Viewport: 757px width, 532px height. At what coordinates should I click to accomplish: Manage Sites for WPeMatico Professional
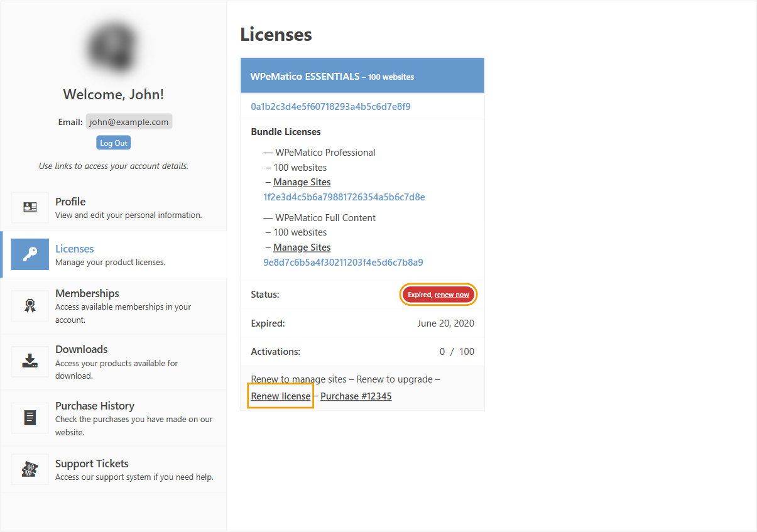[x=302, y=182]
